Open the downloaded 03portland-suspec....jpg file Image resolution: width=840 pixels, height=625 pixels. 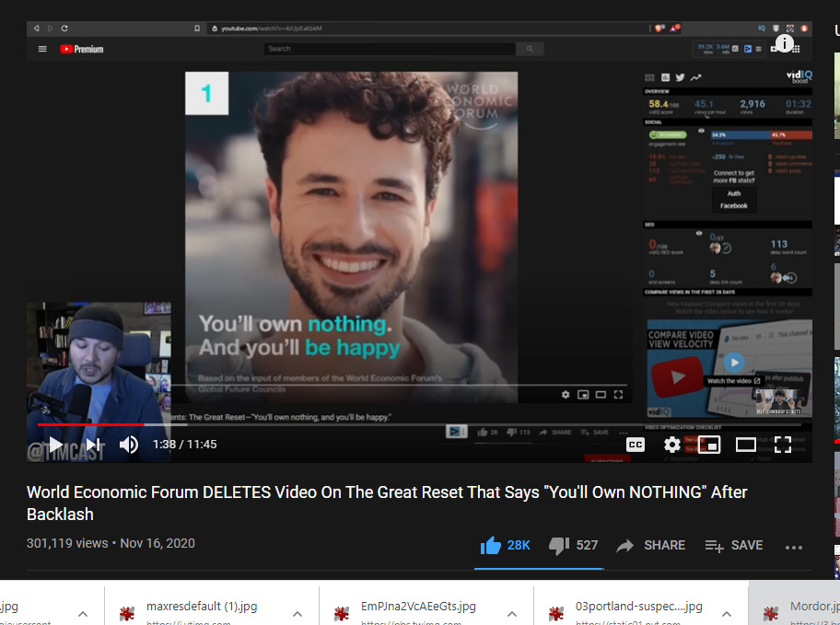(638, 607)
